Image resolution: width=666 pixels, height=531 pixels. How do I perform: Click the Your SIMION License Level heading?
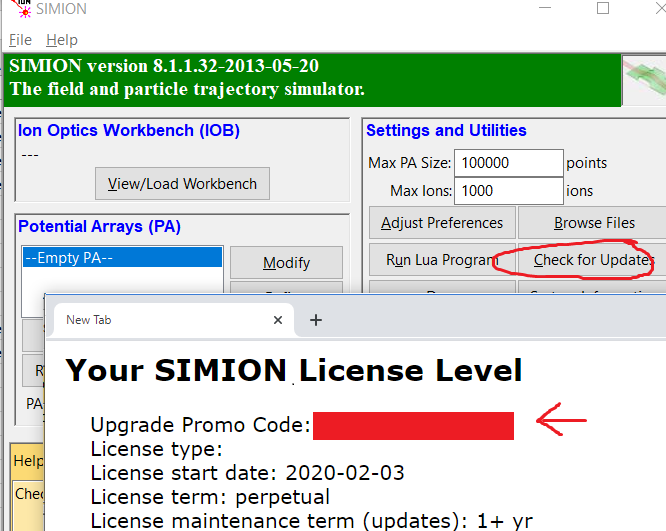293,370
